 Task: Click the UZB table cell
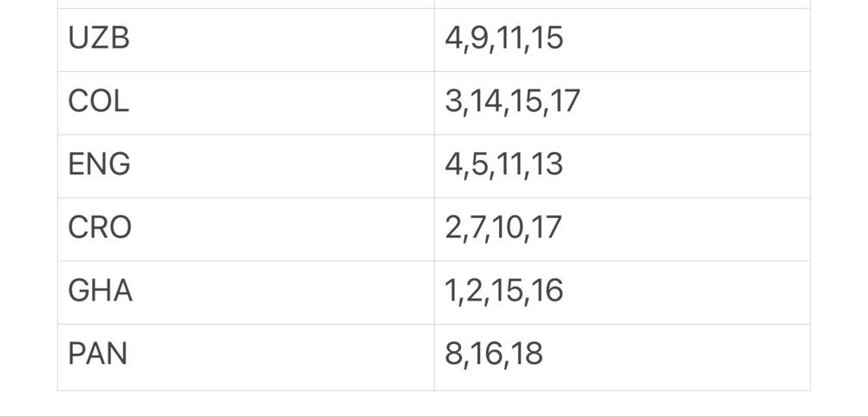(246, 40)
